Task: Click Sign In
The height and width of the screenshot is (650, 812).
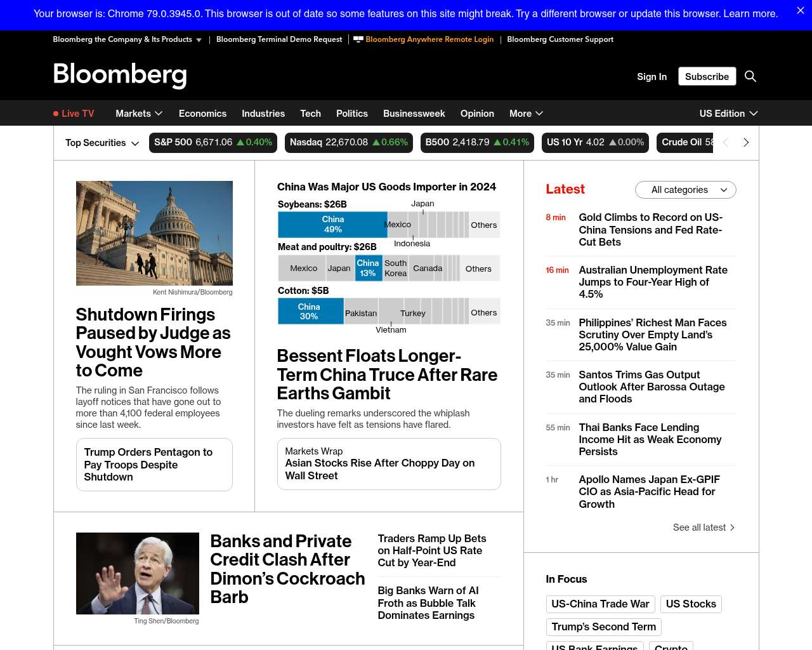Action: 652,77
